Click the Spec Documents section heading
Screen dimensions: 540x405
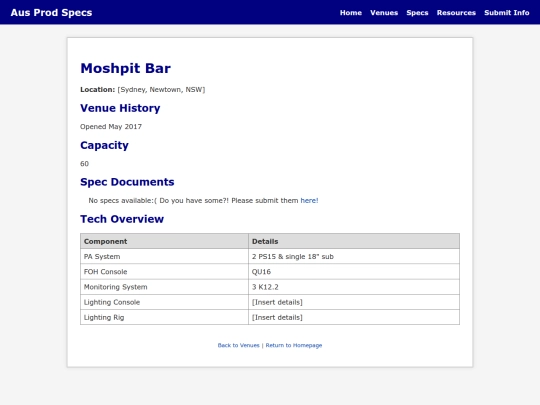click(127, 182)
